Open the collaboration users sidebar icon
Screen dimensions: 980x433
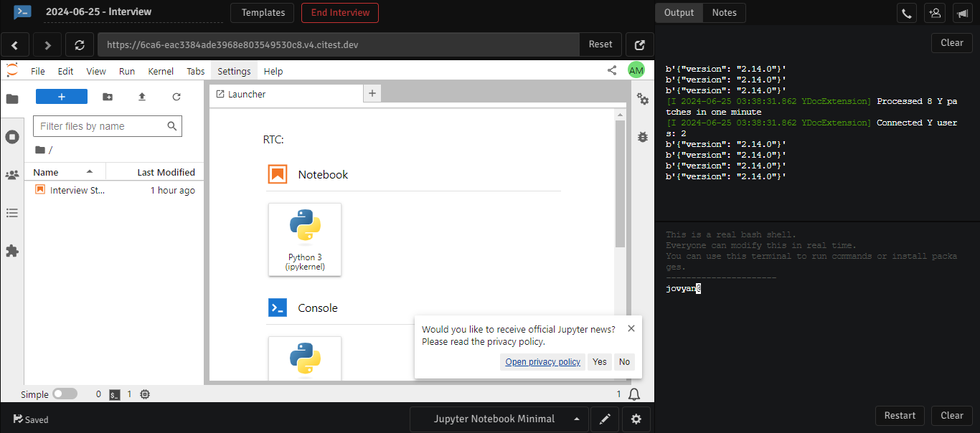click(x=12, y=175)
